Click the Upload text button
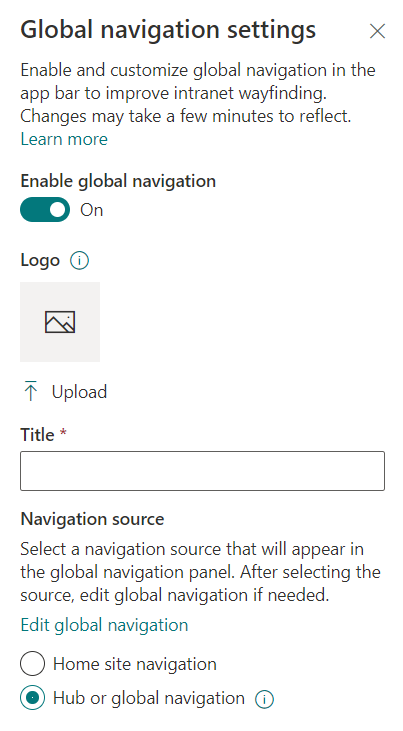The height and width of the screenshot is (731, 403). tap(79, 392)
